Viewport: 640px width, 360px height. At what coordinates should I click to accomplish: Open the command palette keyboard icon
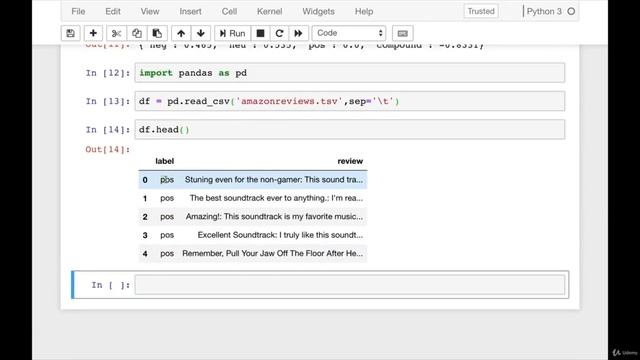pyautogui.click(x=402, y=33)
